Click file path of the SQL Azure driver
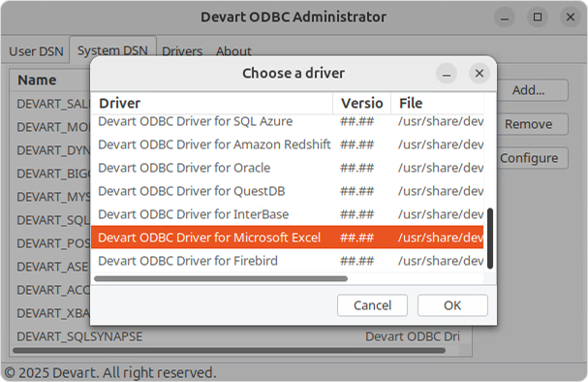The height and width of the screenshot is (382, 588). tap(441, 121)
